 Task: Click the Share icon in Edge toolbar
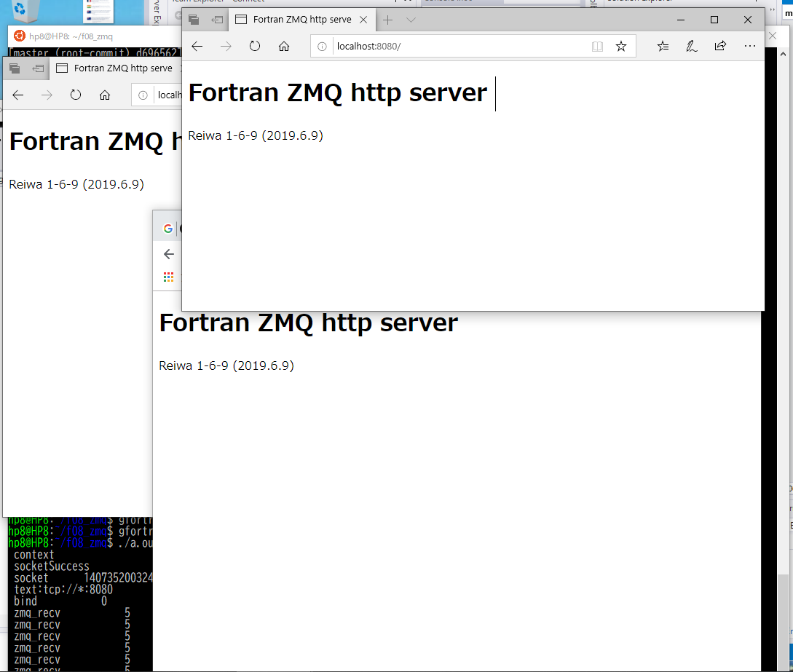pyautogui.click(x=720, y=45)
